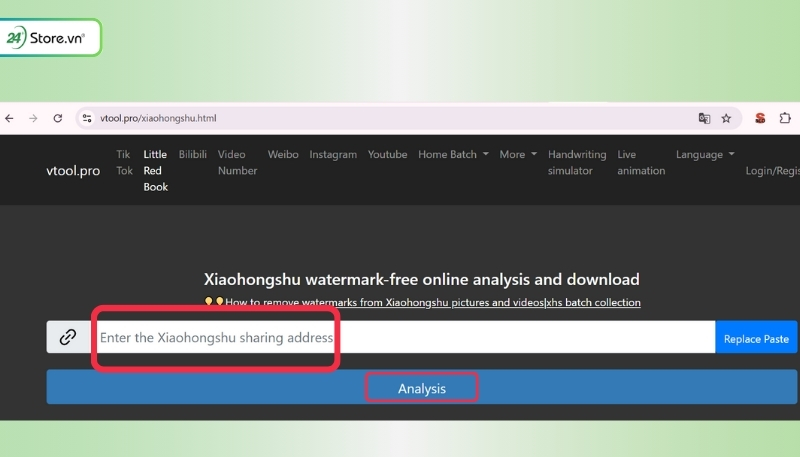Screen dimensions: 800x457
Task: Open the extensions puzzle icon
Action: (785, 118)
